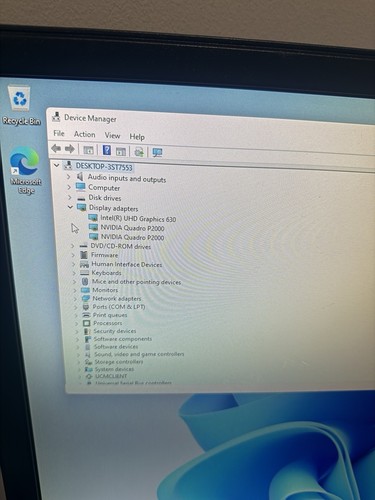Collapse the Display adapters category

[x=70, y=207]
